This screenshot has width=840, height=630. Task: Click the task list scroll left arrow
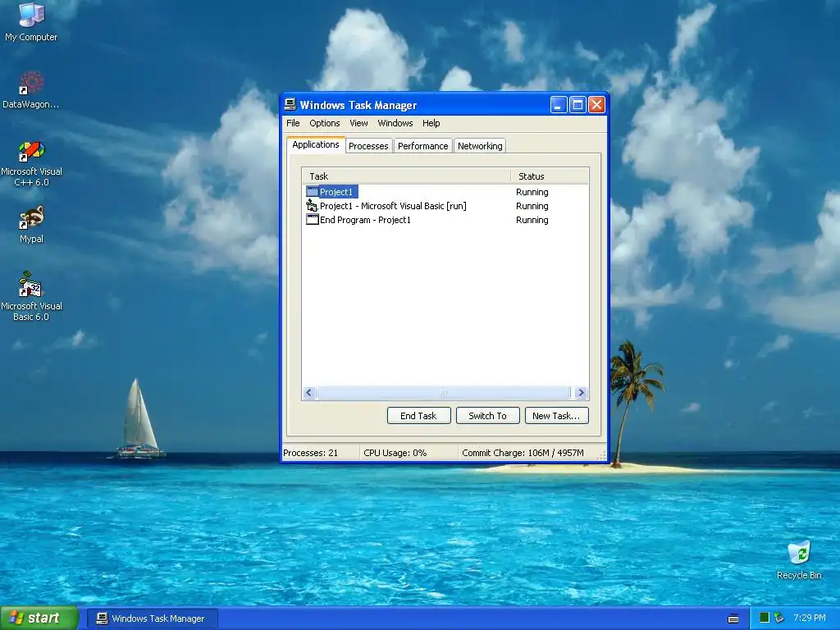[309, 393]
